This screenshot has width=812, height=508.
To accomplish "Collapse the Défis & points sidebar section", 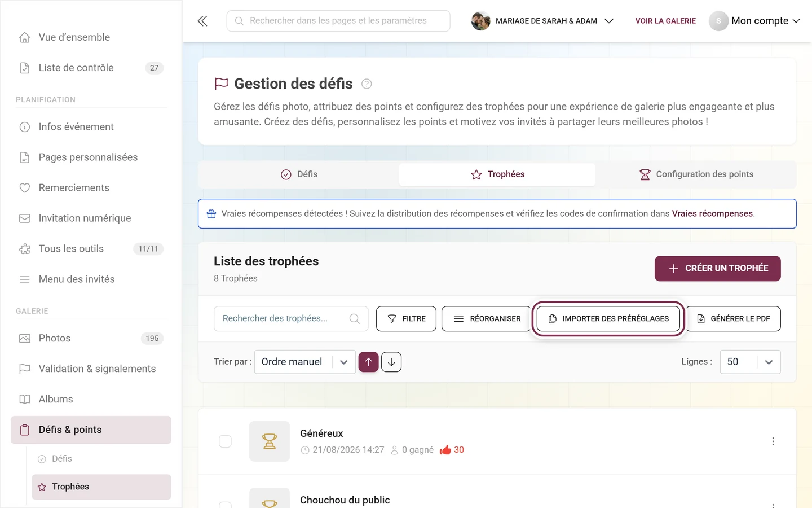I will 91,430.
